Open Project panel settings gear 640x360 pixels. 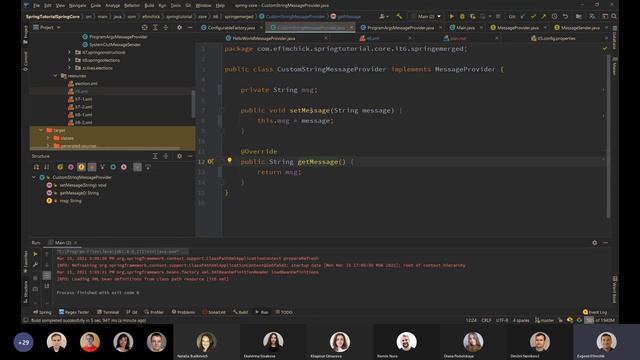[179, 27]
